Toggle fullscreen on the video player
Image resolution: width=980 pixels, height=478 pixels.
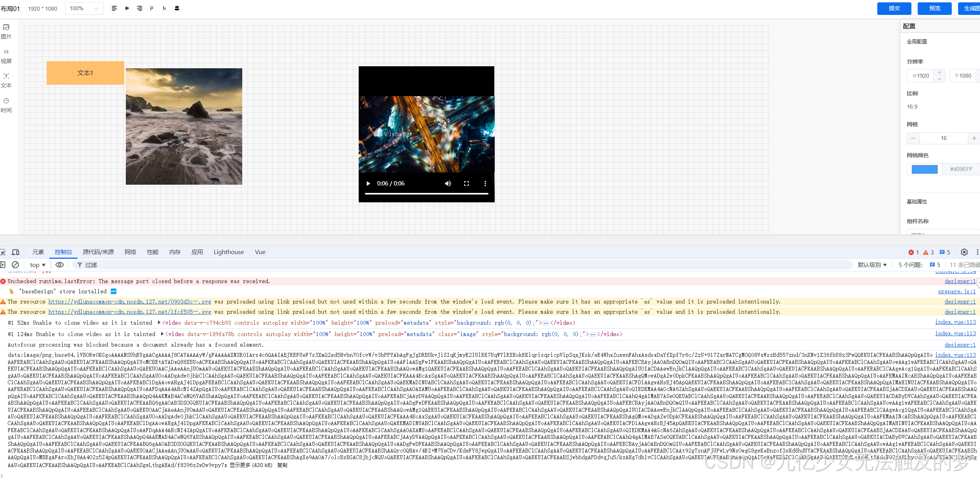[466, 183]
